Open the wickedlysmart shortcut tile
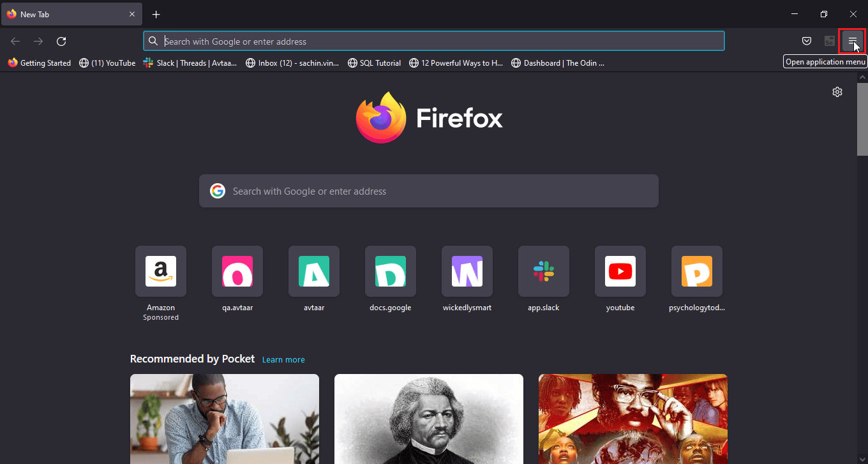Screen dimensions: 868x464 pyautogui.click(x=467, y=271)
